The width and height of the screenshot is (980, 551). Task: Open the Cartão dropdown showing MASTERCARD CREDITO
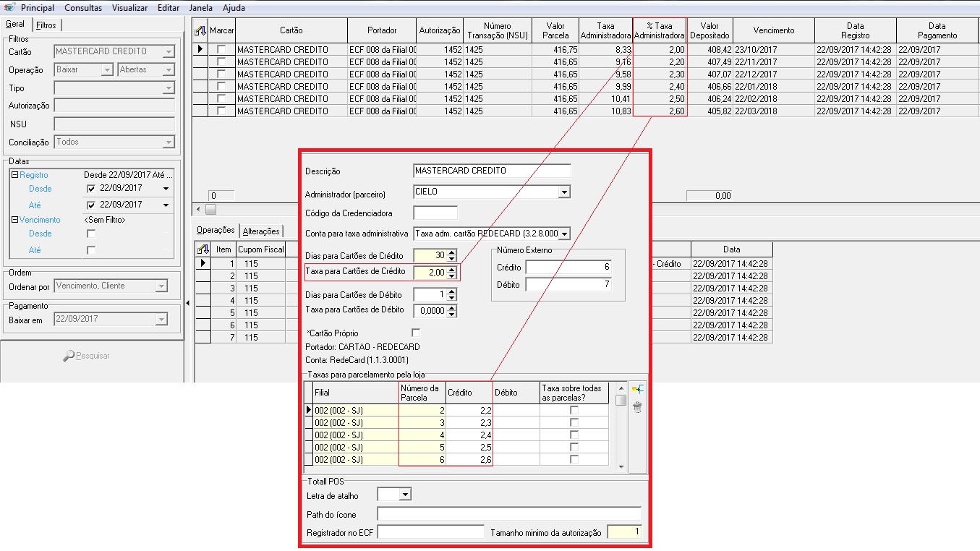tap(169, 51)
